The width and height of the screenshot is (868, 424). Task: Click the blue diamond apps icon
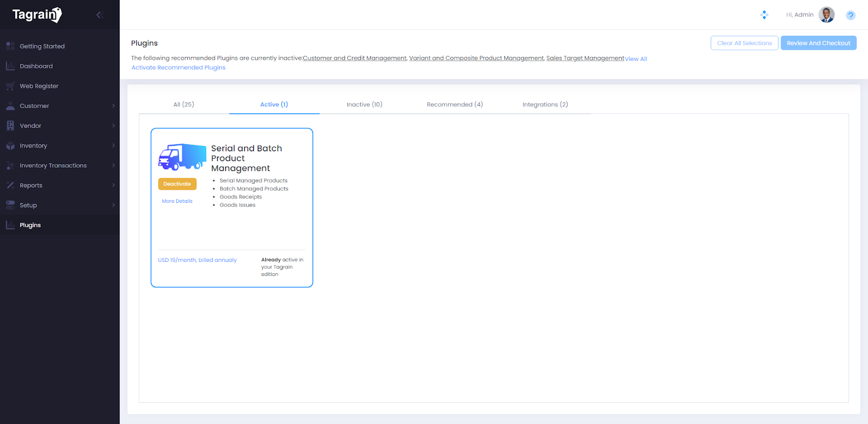point(764,15)
